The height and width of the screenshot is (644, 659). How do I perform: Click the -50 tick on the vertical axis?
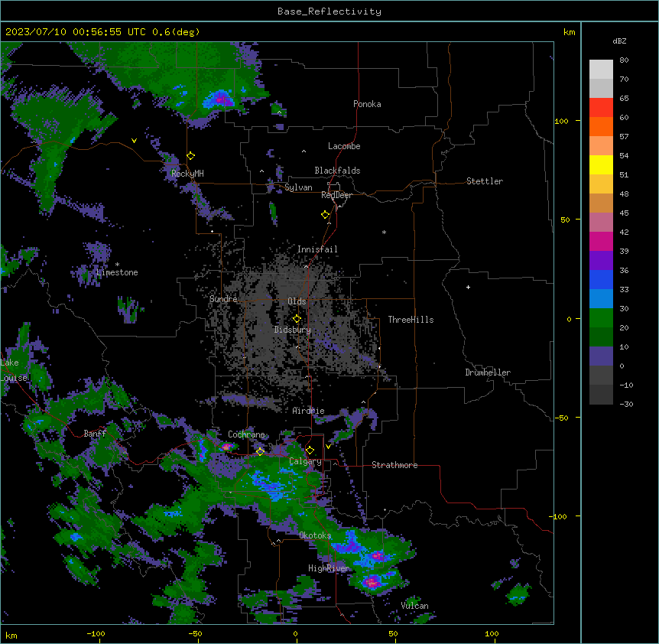561,418
